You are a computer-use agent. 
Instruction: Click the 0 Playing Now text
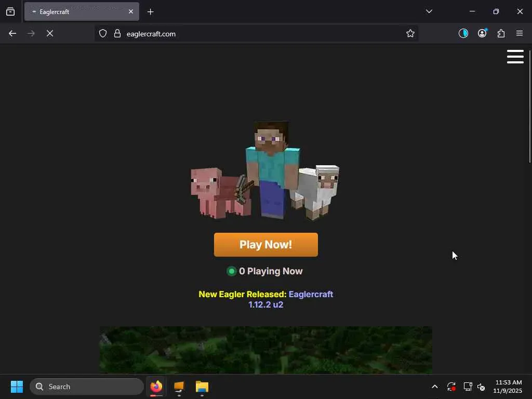(x=271, y=271)
